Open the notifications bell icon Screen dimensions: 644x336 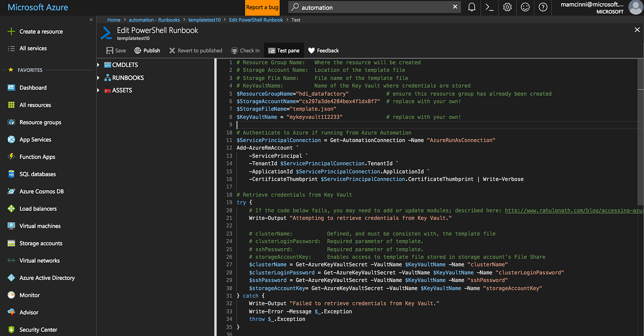pyautogui.click(x=471, y=7)
